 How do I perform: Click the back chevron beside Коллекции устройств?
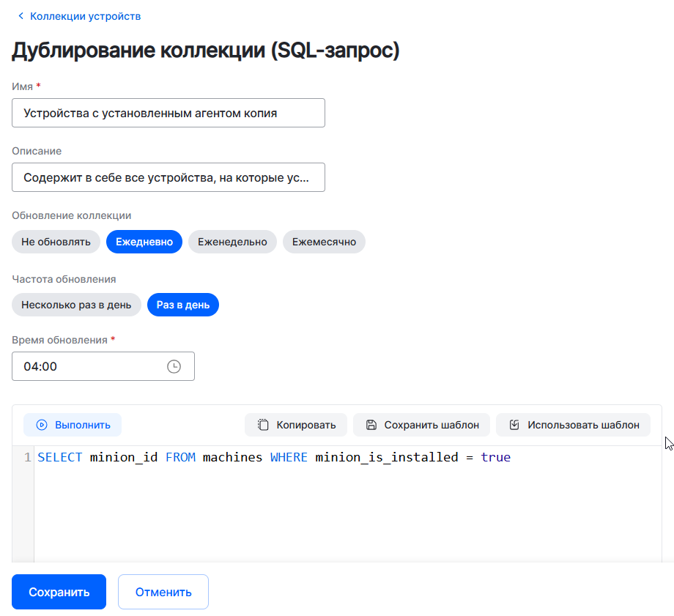(21, 16)
